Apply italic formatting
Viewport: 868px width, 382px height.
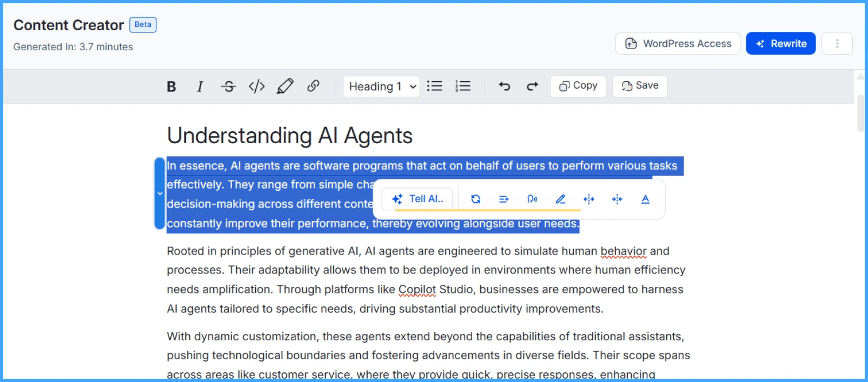coord(200,86)
